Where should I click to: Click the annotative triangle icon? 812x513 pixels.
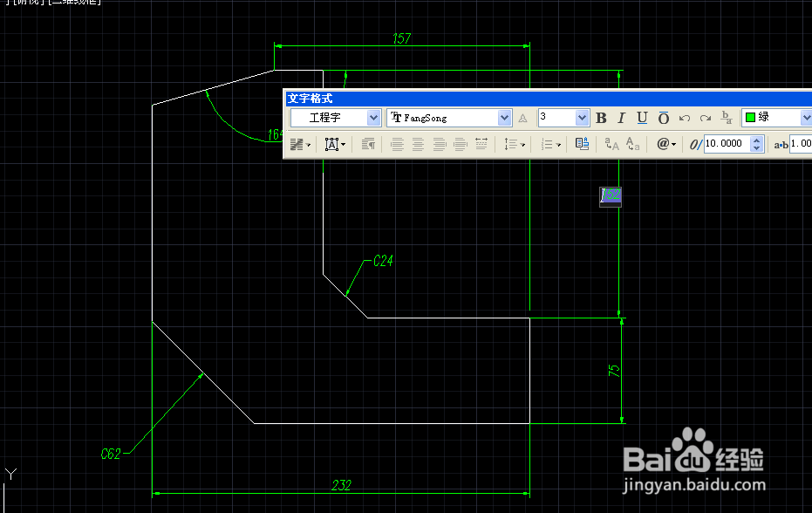coord(523,119)
